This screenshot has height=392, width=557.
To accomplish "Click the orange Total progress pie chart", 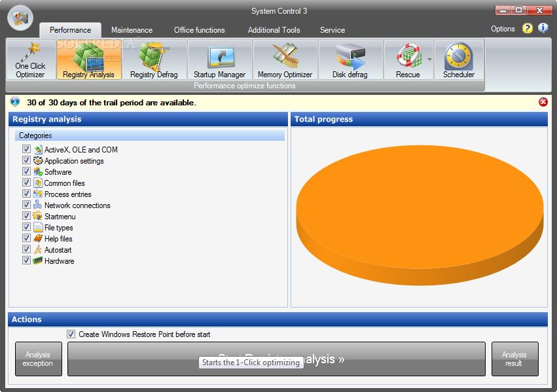I will coord(420,215).
